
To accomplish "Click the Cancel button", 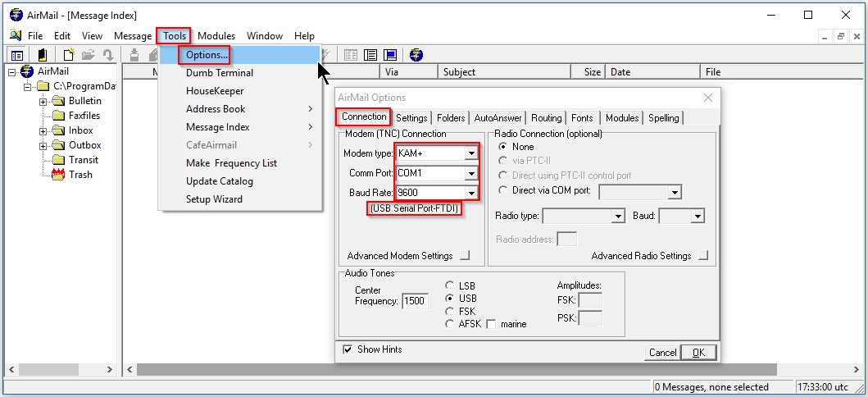I will coord(662,353).
